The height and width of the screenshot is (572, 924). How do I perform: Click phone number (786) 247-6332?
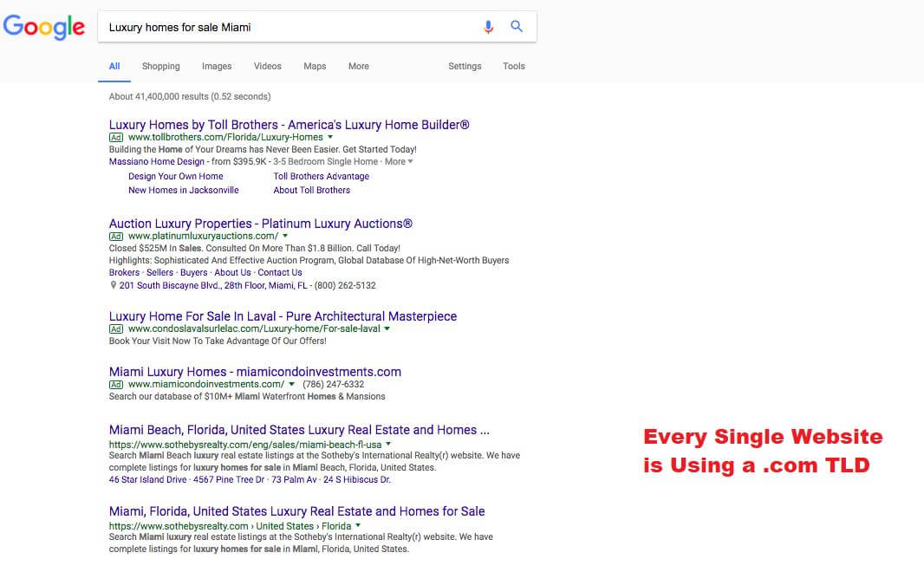tap(334, 384)
